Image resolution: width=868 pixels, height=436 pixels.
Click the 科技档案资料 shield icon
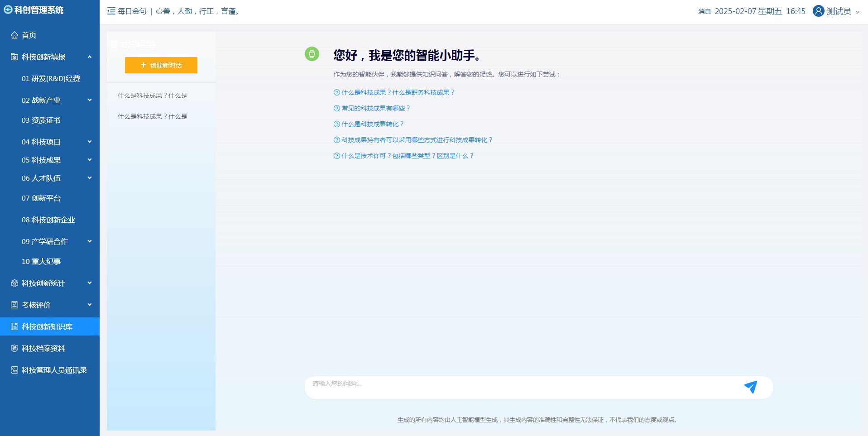pyautogui.click(x=14, y=348)
